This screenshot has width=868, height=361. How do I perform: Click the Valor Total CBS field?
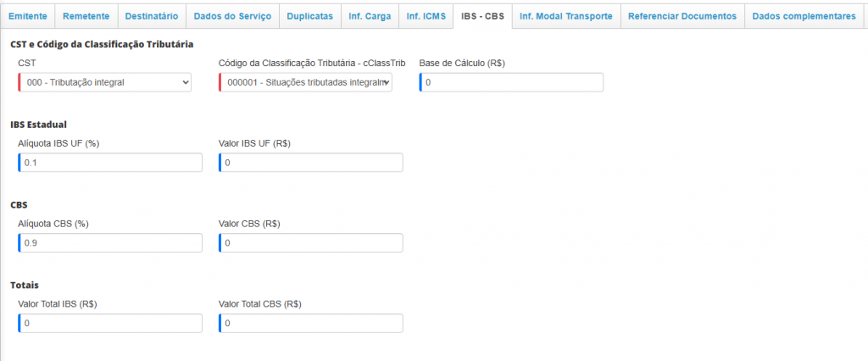pos(311,324)
